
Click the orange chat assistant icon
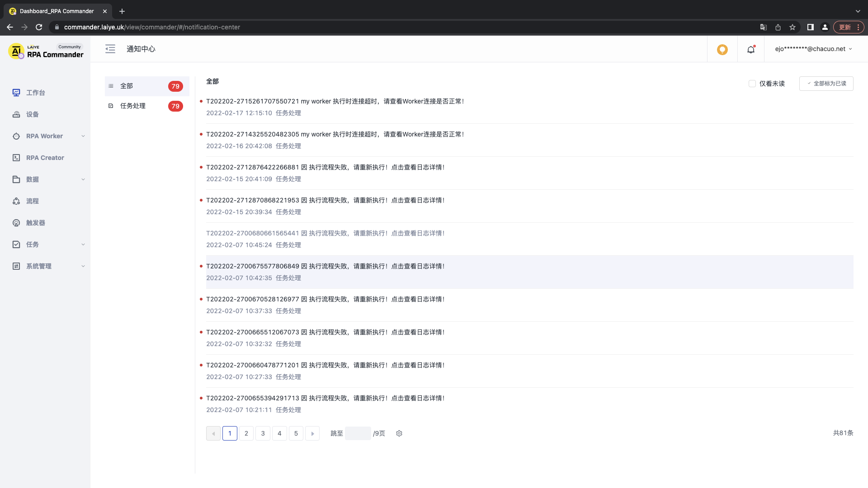point(722,49)
